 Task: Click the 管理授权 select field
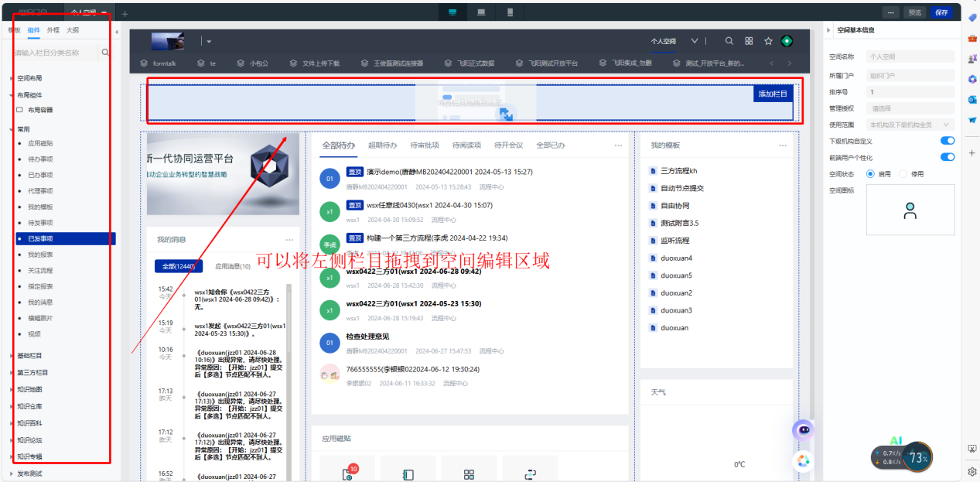[x=910, y=108]
